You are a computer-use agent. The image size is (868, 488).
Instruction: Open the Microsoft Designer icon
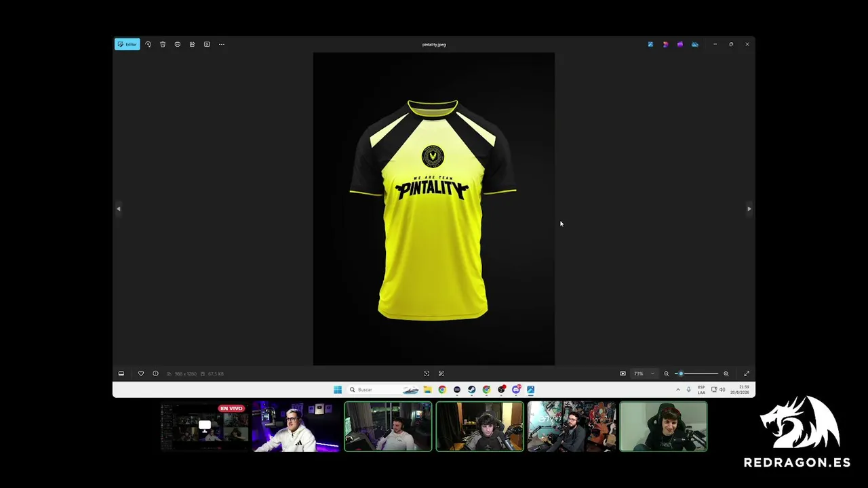(665, 45)
